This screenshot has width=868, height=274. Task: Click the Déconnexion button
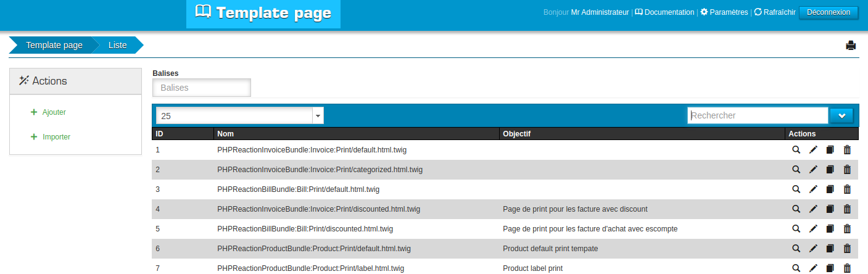[x=828, y=12]
